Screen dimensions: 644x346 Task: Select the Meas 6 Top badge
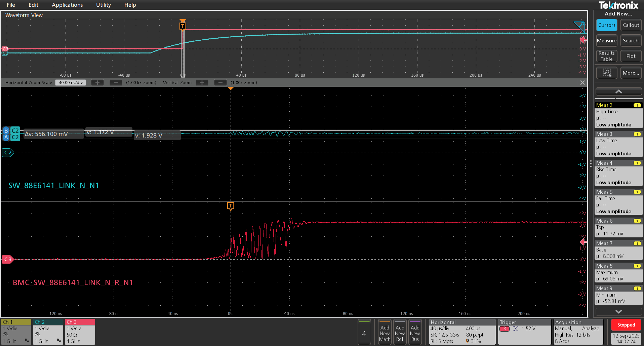(618, 227)
